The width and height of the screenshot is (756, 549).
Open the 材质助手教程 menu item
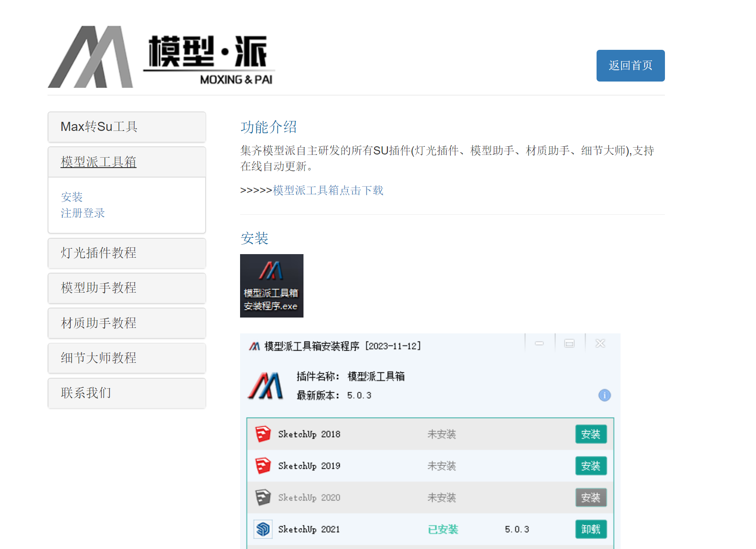[127, 323]
